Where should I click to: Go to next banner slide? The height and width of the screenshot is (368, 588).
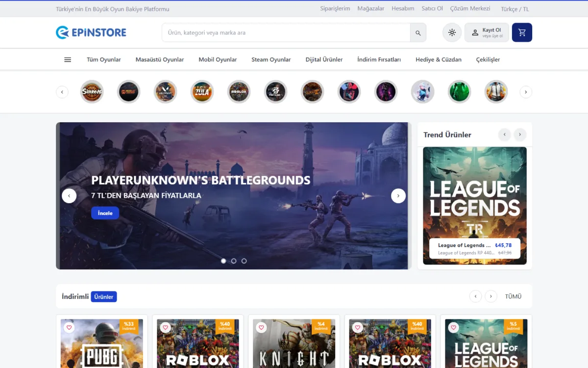click(398, 196)
